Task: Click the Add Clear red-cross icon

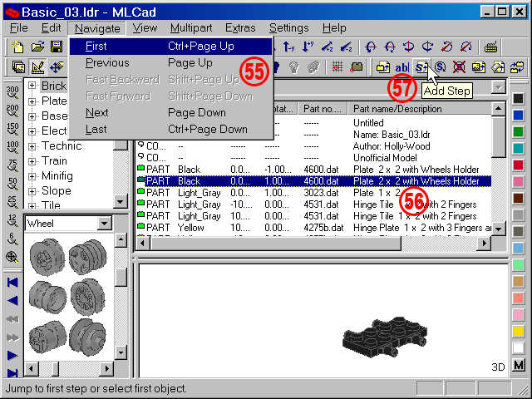Action: [459, 67]
